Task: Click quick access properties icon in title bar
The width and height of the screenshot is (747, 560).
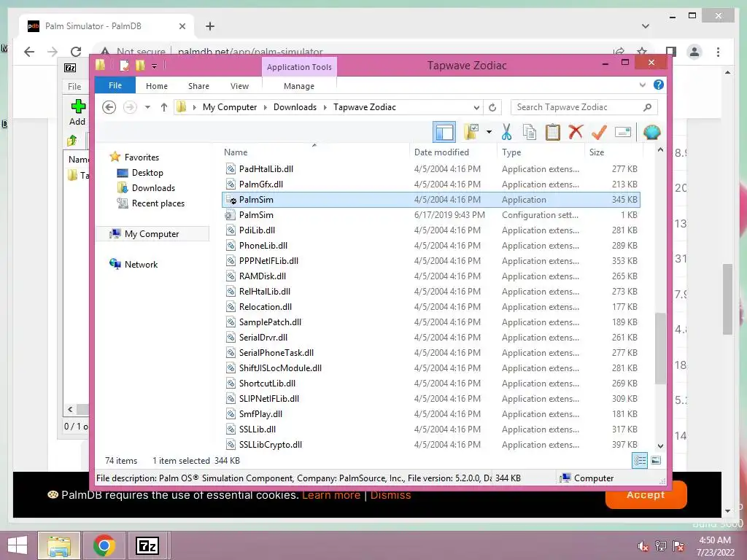Action: (124, 65)
